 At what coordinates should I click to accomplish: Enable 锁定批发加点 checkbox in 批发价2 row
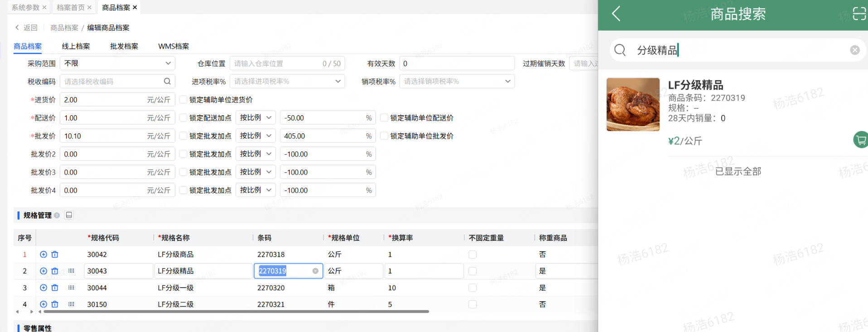click(x=183, y=154)
